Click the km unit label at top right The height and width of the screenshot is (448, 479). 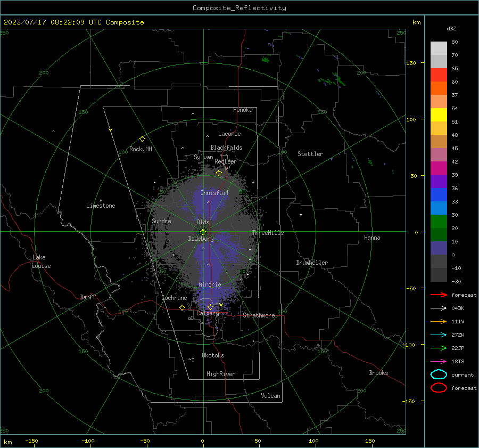(x=416, y=22)
